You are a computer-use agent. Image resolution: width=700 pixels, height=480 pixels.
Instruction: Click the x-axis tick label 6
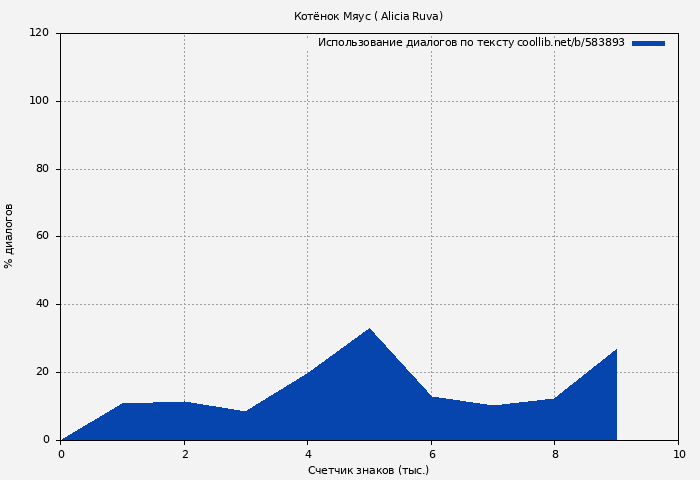[x=431, y=454]
